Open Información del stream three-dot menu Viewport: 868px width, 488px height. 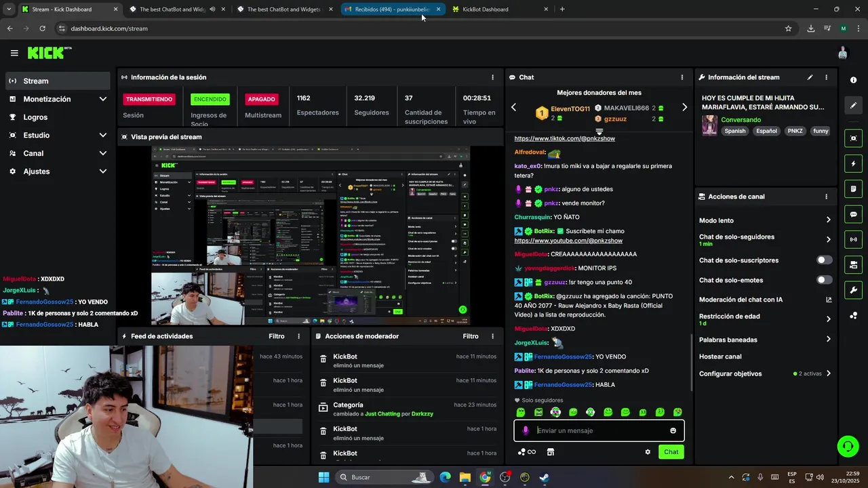[x=826, y=77]
